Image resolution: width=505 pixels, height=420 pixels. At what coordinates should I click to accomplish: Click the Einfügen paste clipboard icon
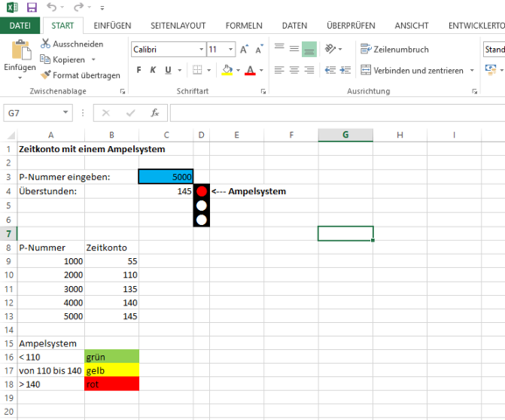click(x=21, y=50)
